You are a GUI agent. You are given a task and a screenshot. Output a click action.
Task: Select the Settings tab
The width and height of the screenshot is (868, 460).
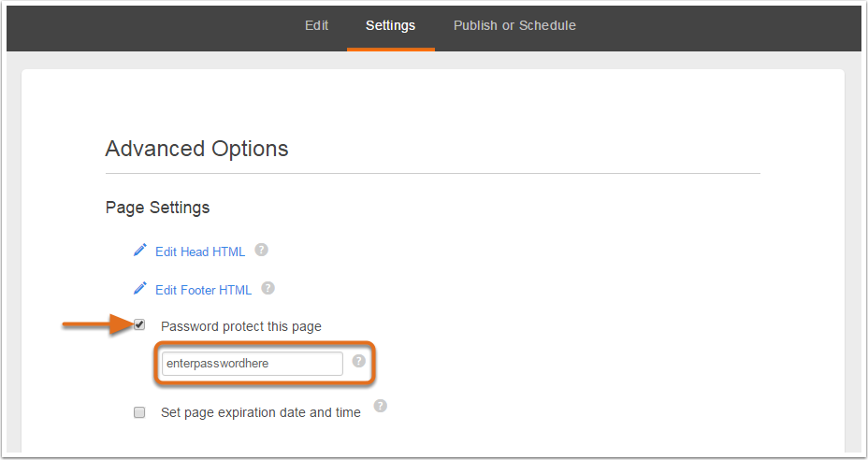pyautogui.click(x=390, y=25)
